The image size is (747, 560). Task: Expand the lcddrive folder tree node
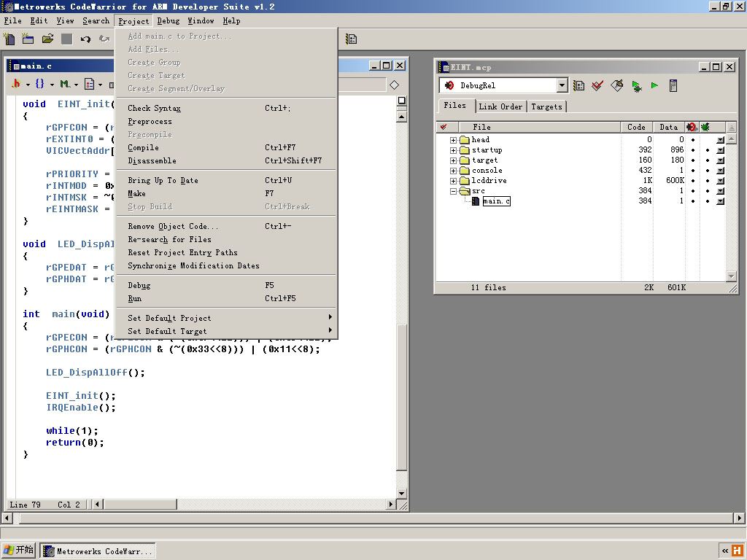(453, 181)
